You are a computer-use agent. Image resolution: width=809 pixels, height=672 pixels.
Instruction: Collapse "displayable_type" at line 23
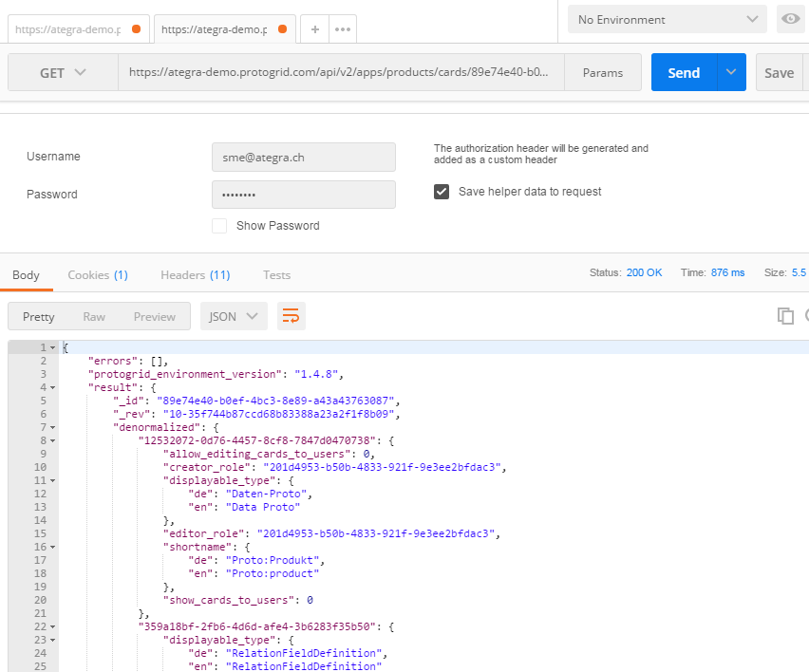pyautogui.click(x=52, y=640)
